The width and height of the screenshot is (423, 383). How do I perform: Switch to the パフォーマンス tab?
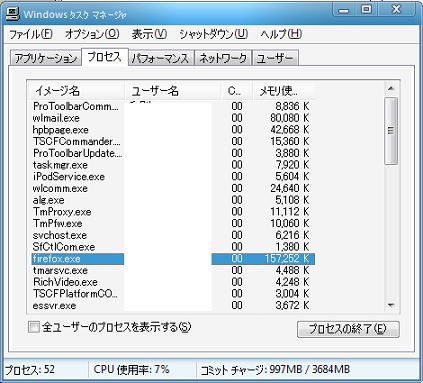(161, 58)
